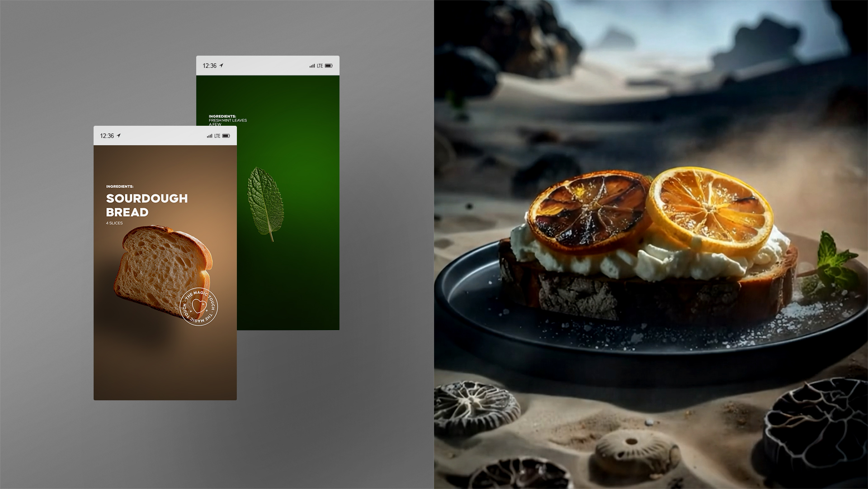Click location arrow on green screen status bar
Screen dimensions: 868x489
[222, 65]
